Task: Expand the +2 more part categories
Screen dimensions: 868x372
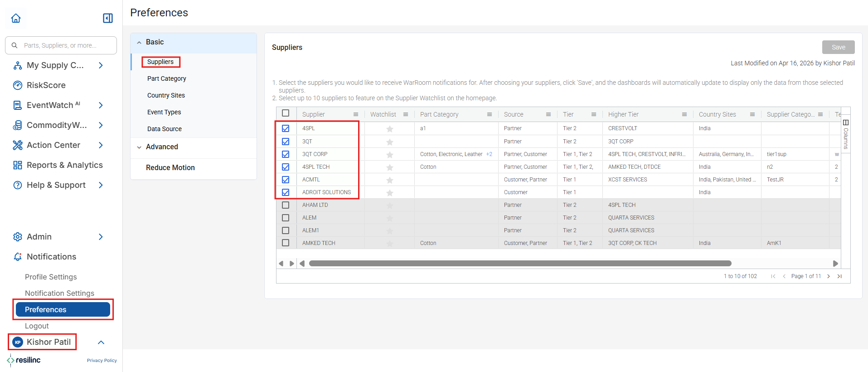Action: (x=489, y=154)
